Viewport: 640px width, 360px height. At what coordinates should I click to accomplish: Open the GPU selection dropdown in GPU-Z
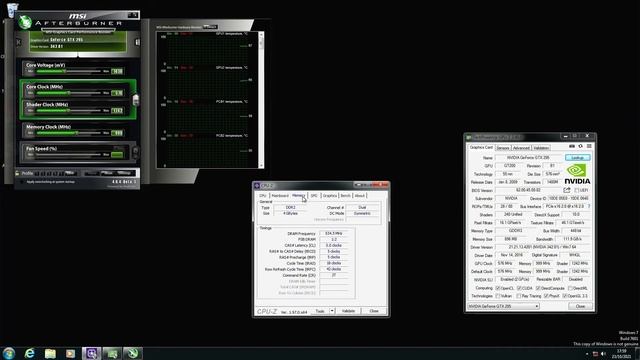point(503,306)
